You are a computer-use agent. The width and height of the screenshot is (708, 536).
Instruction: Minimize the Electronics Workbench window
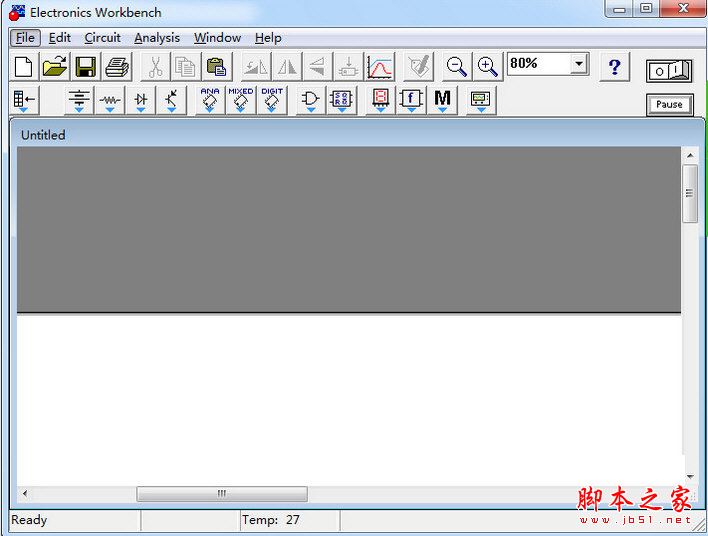tap(620, 9)
